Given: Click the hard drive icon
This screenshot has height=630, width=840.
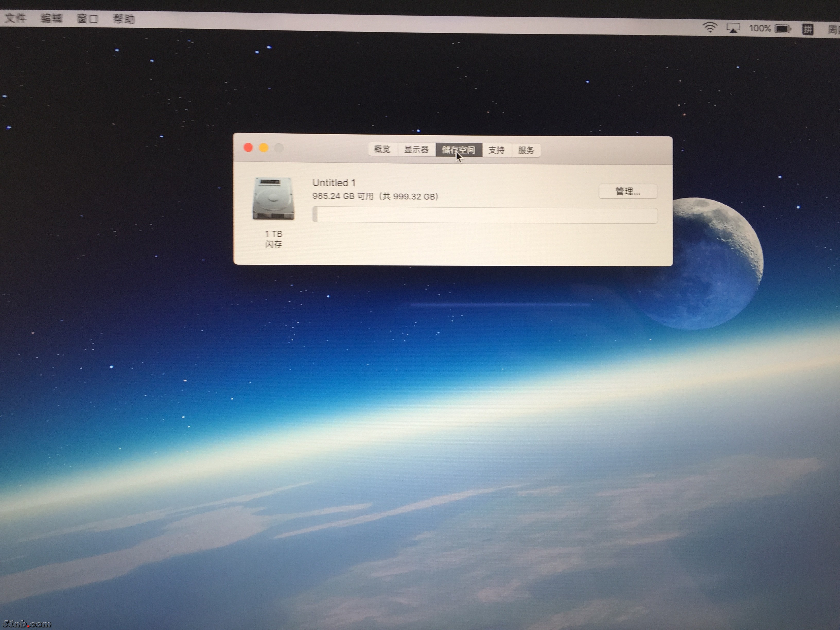Looking at the screenshot, I should (273, 199).
